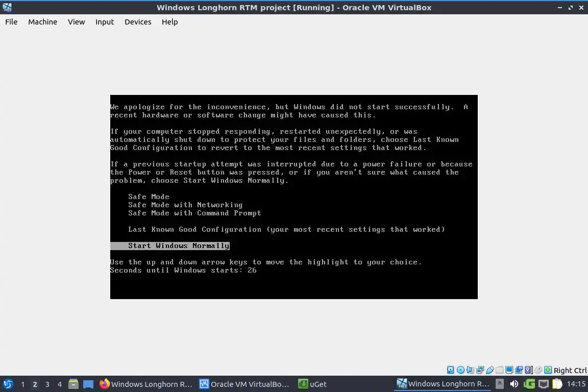Open the Help menu
This screenshot has width=588, height=392.
coord(170,22)
